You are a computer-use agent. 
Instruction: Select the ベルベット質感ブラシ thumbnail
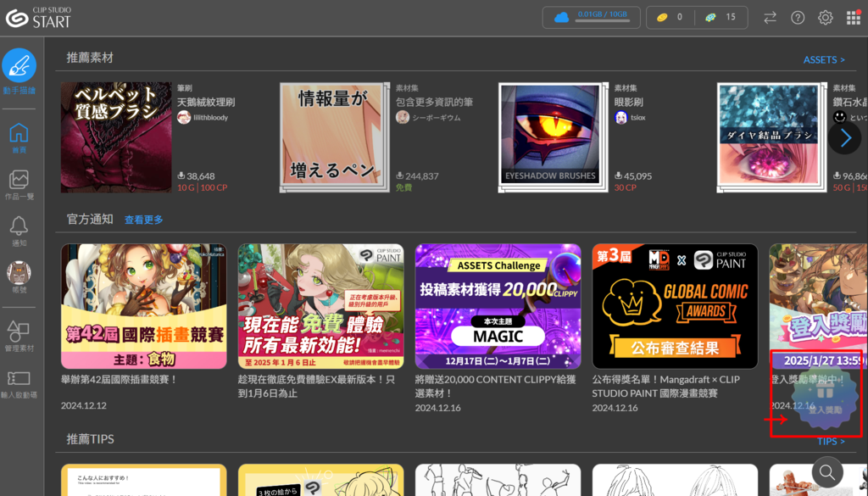coord(116,138)
